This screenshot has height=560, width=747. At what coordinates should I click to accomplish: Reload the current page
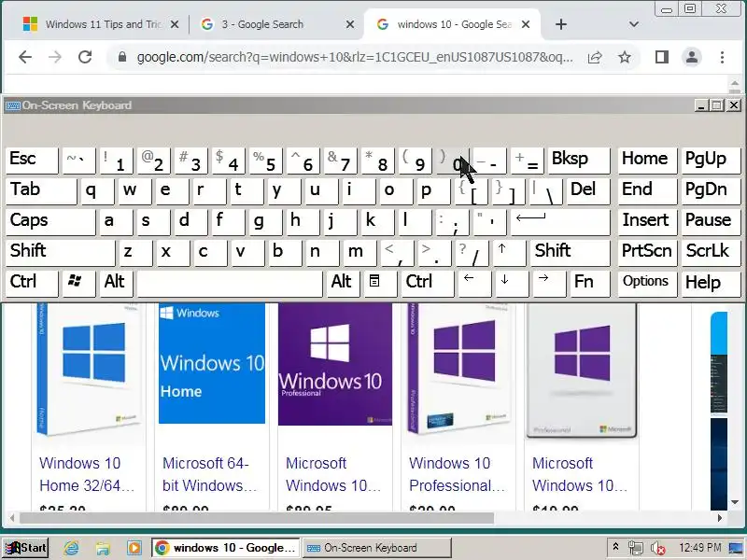(x=85, y=57)
